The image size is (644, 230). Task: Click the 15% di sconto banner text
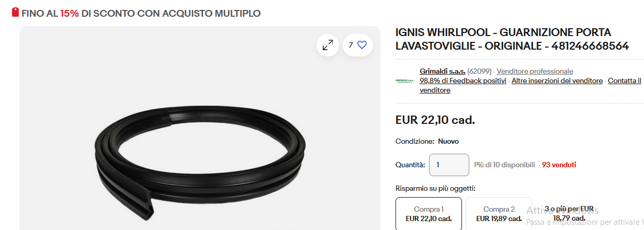pos(141,13)
